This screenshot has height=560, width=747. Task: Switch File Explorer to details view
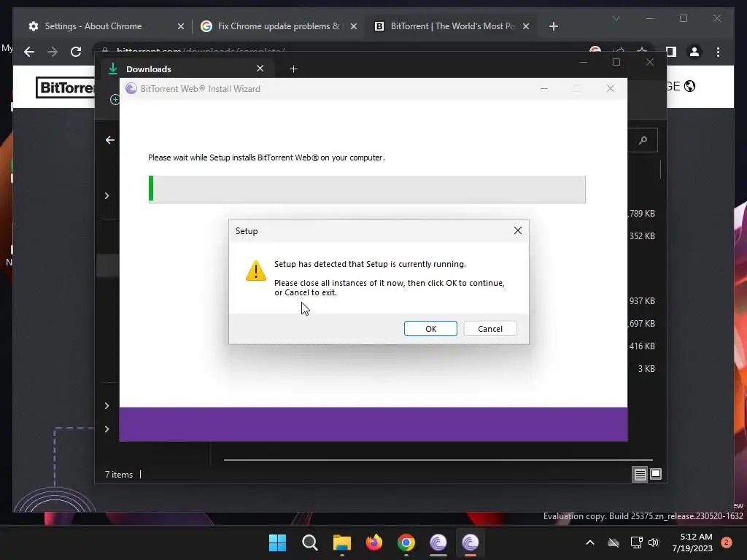coord(640,474)
